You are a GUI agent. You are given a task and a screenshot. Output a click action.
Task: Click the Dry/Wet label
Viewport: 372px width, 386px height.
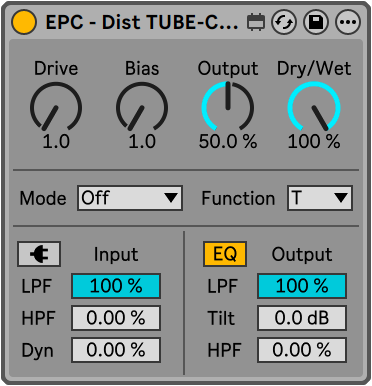click(314, 69)
